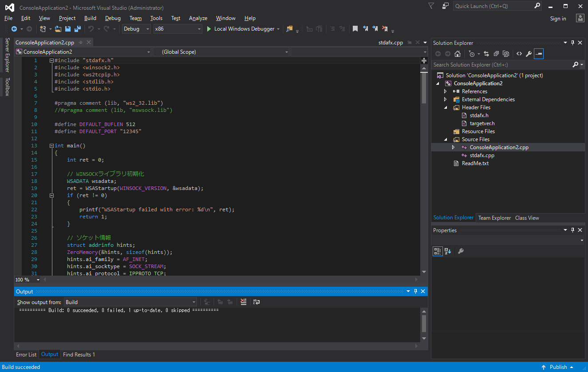Open the Server Explorer side tab
The height and width of the screenshot is (372, 588).
[x=7, y=55]
